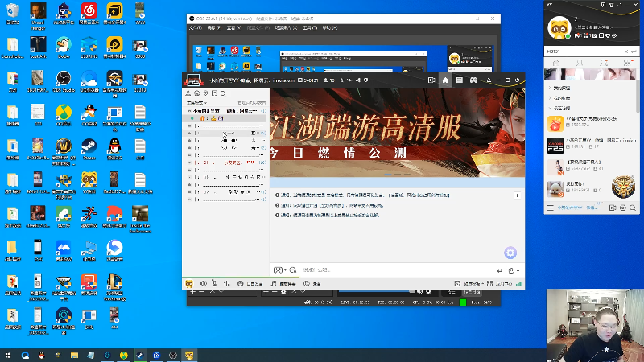Image resolution: width=644 pixels, height=362 pixels.
Task: Open the third menu in OBS menu bar
Action: pos(234,28)
